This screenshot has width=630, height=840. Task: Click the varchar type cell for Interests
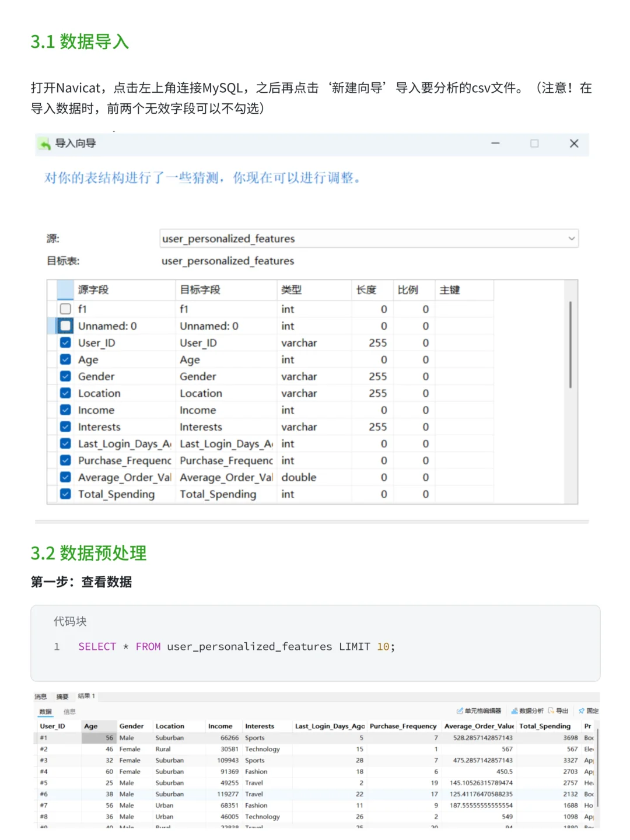pos(314,427)
